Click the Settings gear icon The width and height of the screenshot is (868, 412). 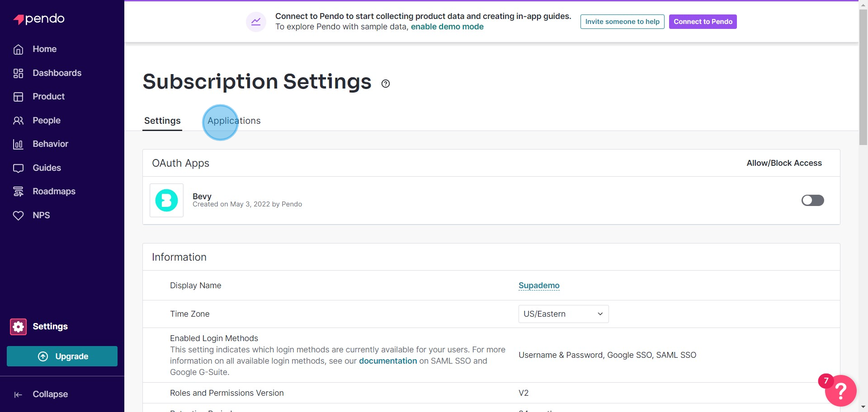18,327
